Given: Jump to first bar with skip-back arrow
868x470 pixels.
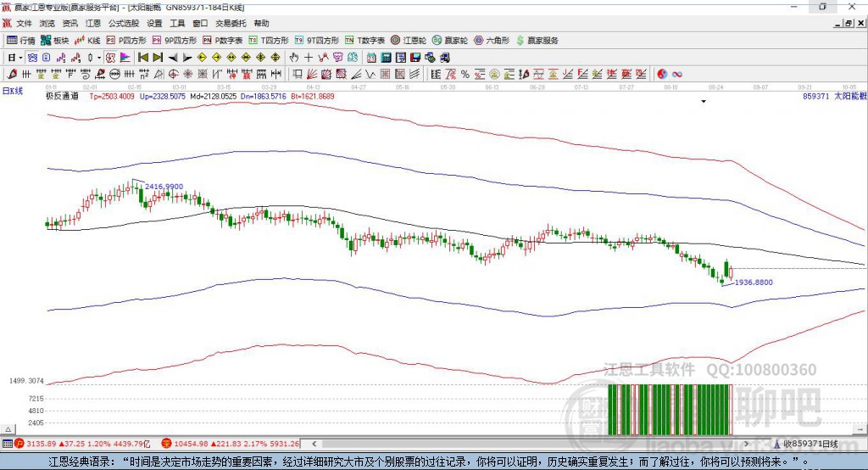Looking at the screenshot, I should pyautogui.click(x=143, y=58).
